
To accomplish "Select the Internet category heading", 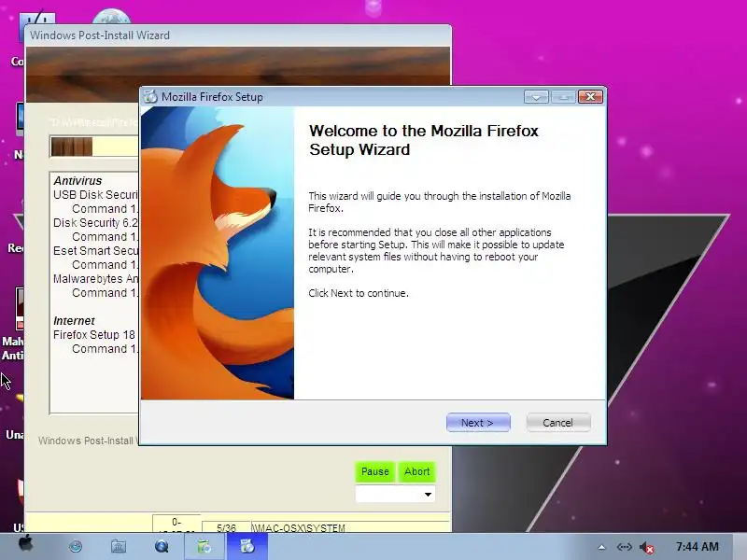I will tap(74, 320).
